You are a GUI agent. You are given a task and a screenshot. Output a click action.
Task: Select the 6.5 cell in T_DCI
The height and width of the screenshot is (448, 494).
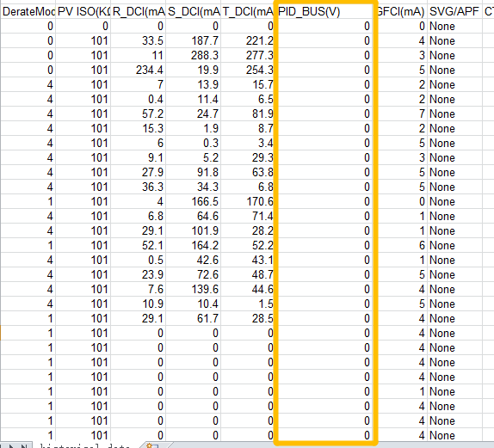click(x=248, y=99)
